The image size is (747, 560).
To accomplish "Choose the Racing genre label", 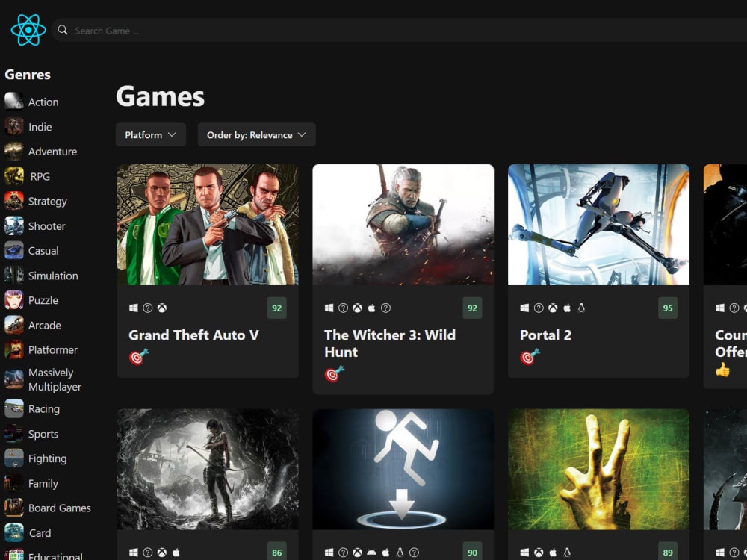I will [x=44, y=409].
